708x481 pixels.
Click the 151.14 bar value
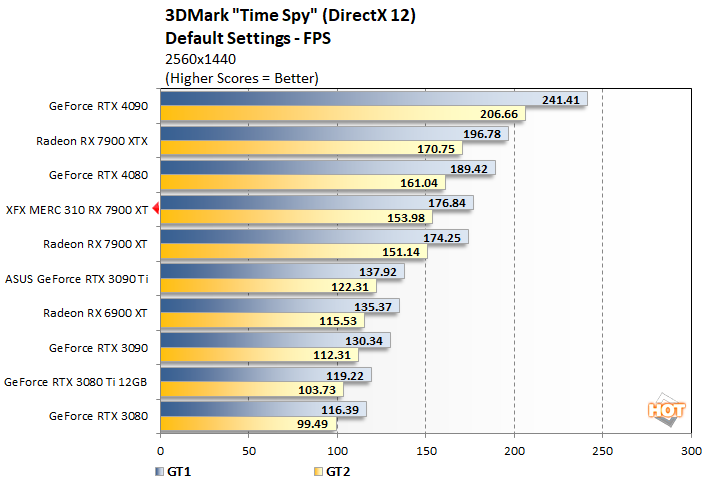point(401,252)
